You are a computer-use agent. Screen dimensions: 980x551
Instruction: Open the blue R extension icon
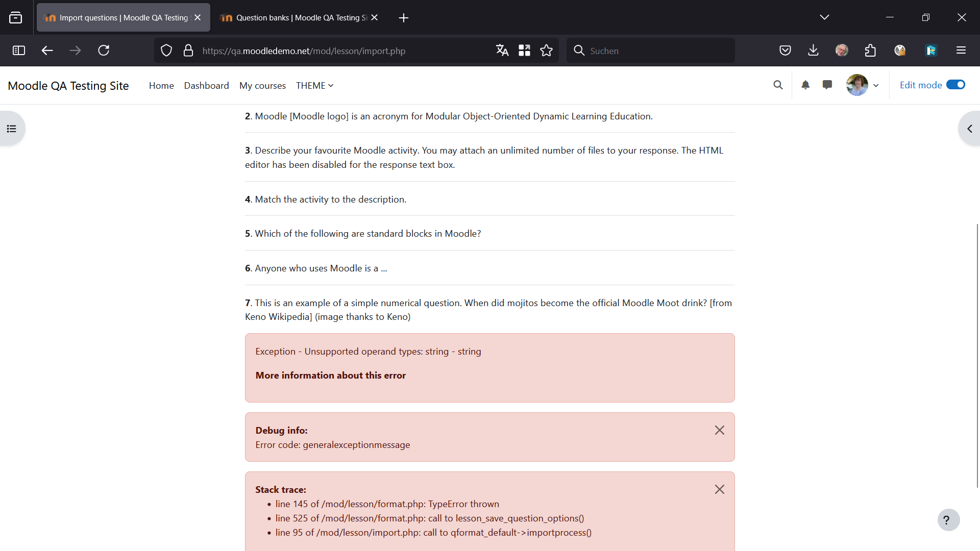pyautogui.click(x=931, y=51)
